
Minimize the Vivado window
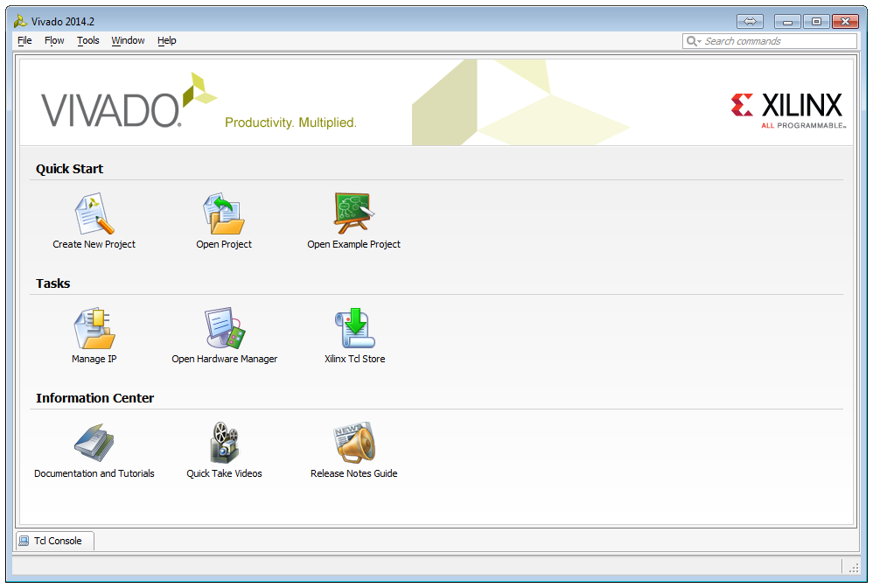tap(787, 22)
